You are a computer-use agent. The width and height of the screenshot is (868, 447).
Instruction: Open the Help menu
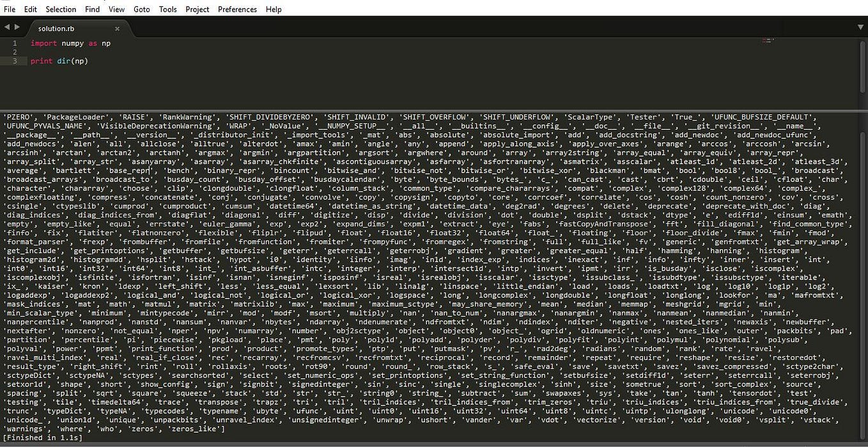[273, 9]
